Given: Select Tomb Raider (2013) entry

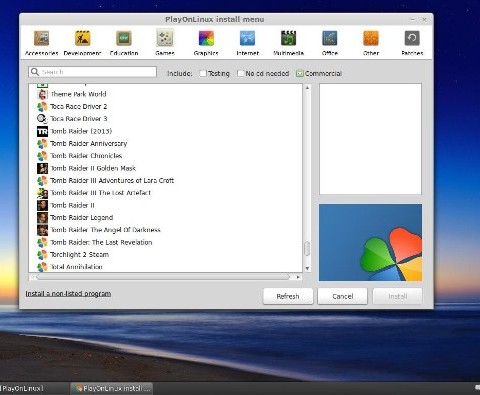Looking at the screenshot, I should coord(81,131).
